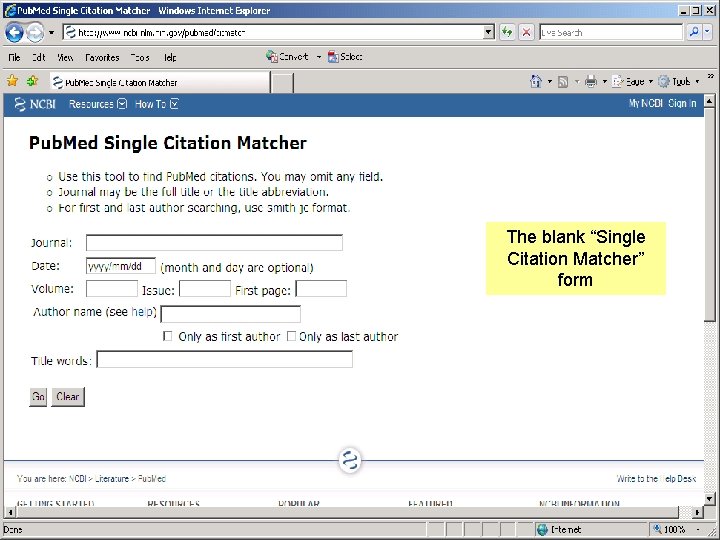Click the Print icon
The image size is (720, 540).
coord(591,82)
